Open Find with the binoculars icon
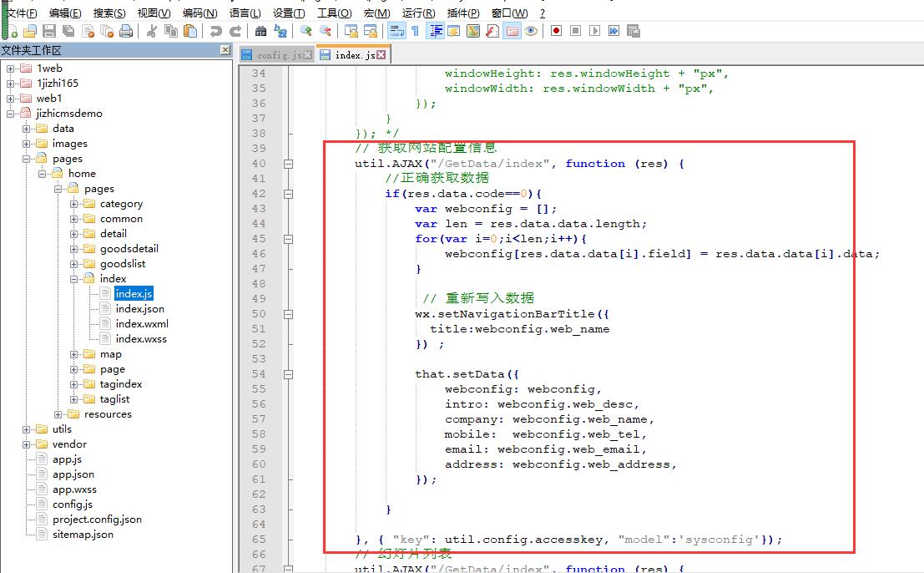Viewport: 924px width, 573px height. tap(260, 31)
